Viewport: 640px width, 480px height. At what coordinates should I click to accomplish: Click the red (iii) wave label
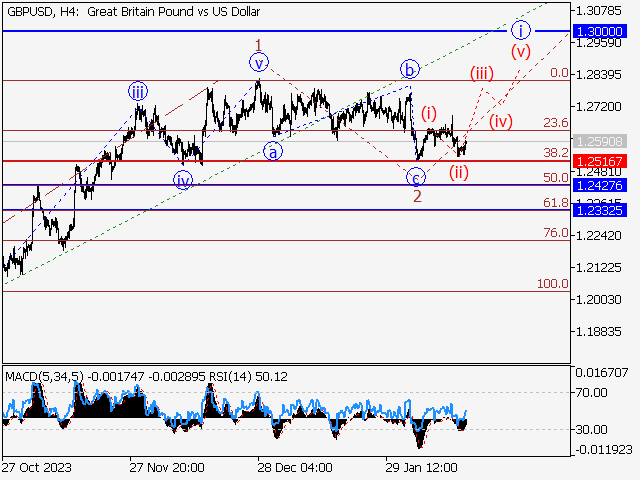pyautogui.click(x=482, y=73)
